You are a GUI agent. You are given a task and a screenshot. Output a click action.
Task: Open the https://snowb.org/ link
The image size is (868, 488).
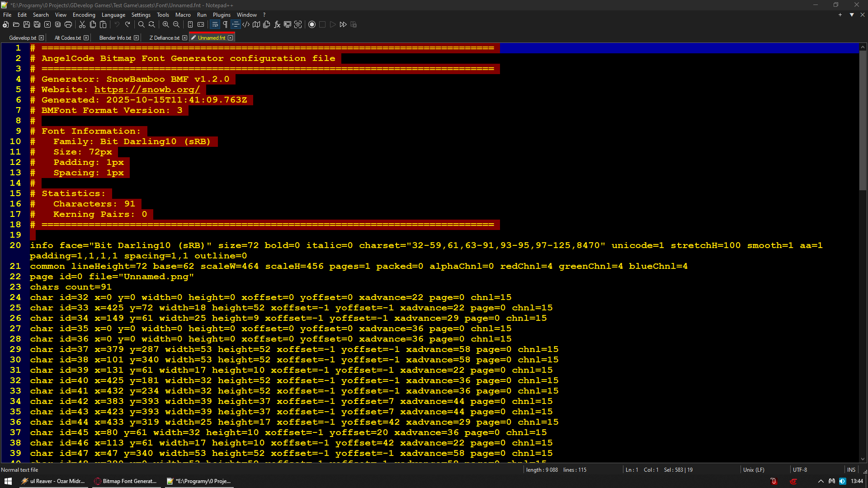(147, 89)
